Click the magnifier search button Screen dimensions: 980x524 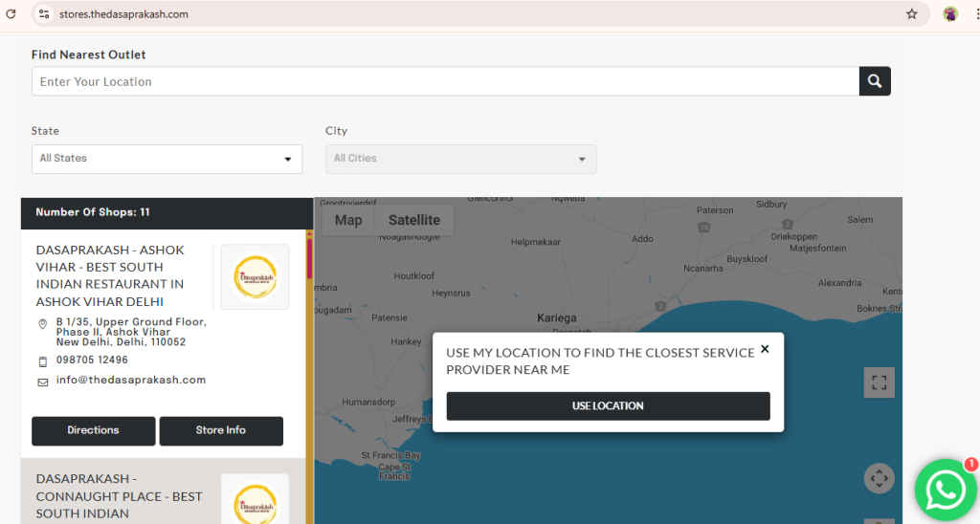[875, 81]
